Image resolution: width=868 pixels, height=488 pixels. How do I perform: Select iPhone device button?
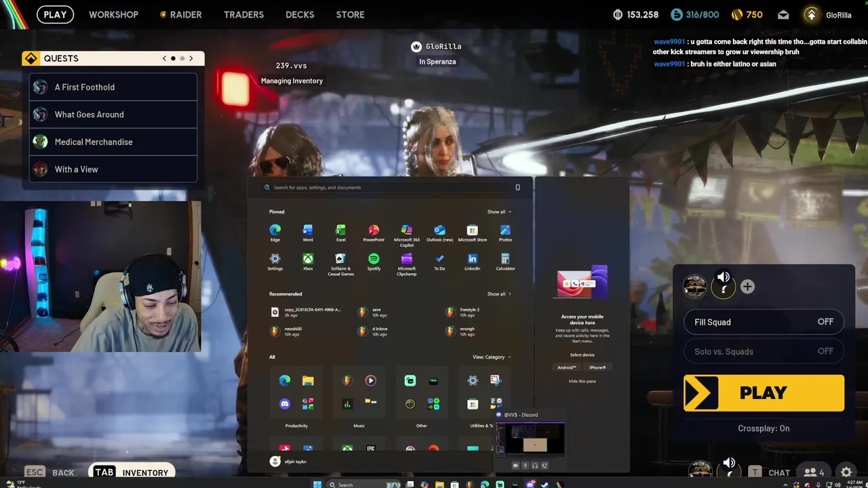point(597,367)
